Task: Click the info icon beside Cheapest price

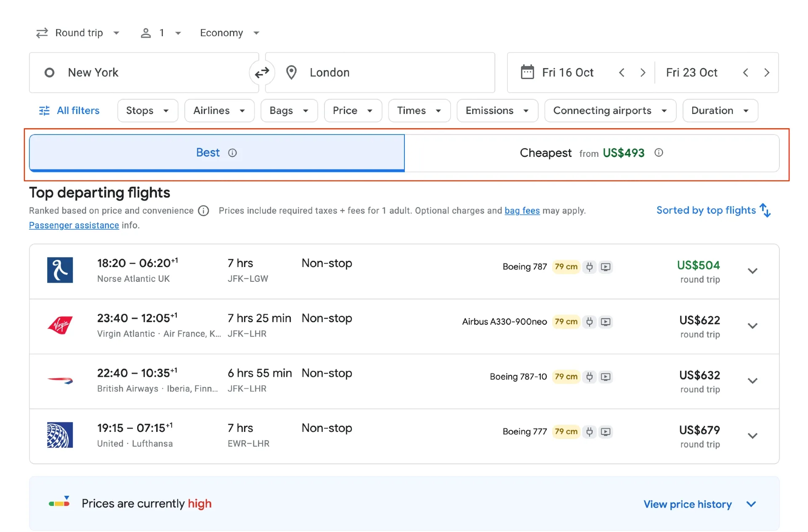Action: click(659, 153)
